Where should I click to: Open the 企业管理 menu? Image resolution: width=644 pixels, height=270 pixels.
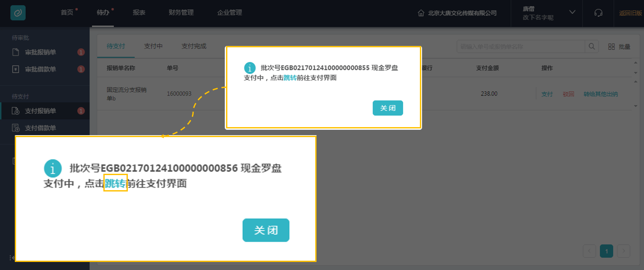[230, 13]
